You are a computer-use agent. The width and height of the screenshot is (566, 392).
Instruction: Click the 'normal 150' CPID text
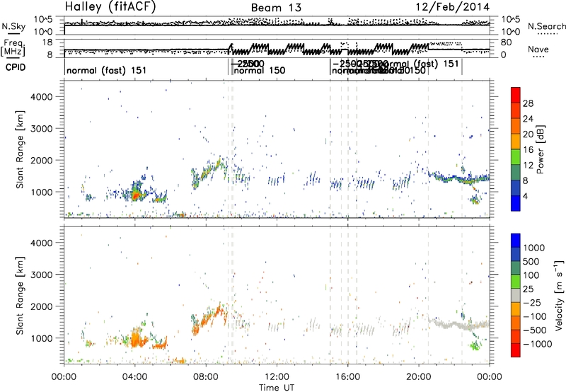pos(260,70)
